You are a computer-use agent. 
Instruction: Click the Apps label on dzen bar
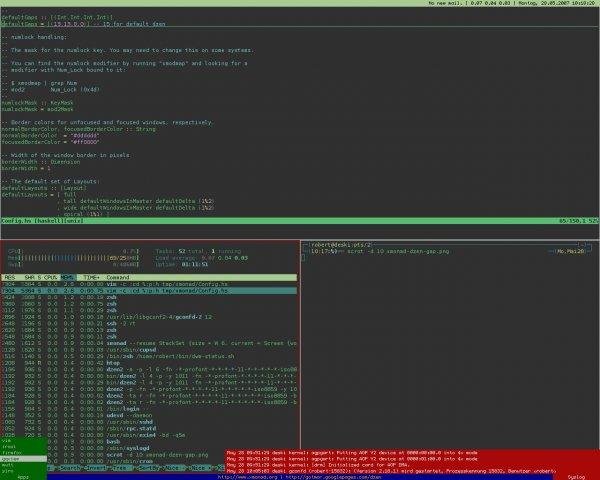click(x=23, y=477)
